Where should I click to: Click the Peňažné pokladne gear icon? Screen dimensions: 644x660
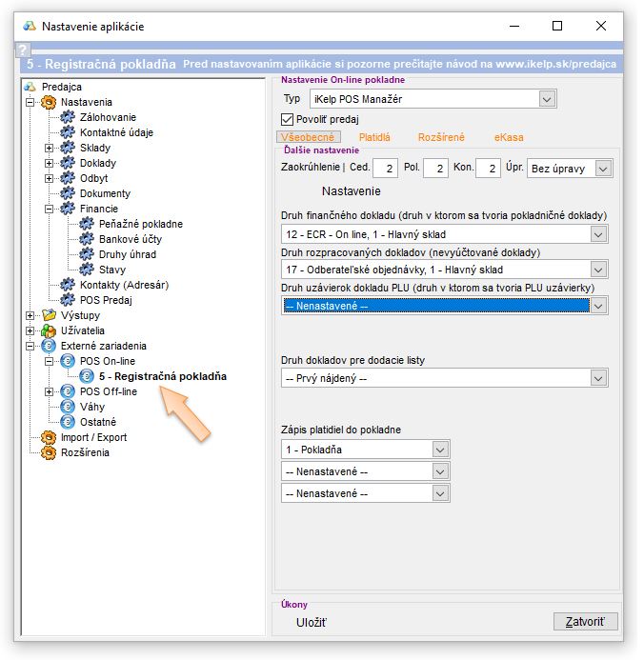coord(87,224)
